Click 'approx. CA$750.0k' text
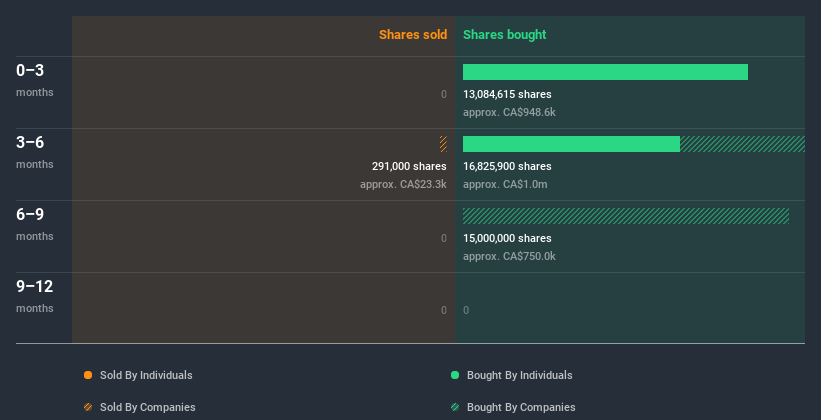 click(x=509, y=257)
